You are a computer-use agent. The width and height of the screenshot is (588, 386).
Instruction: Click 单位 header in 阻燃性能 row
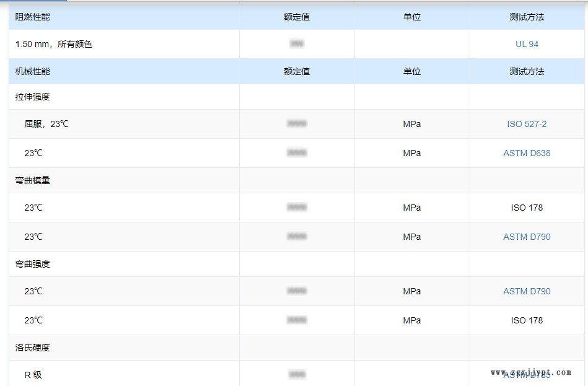[x=412, y=17]
